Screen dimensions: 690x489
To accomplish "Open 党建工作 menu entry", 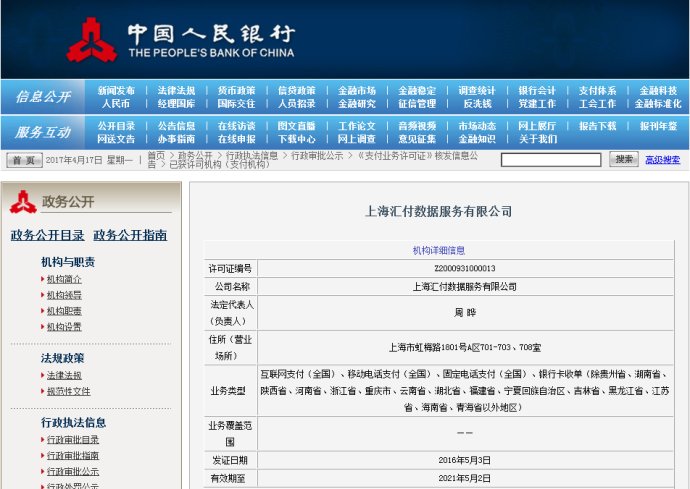I will (537, 104).
